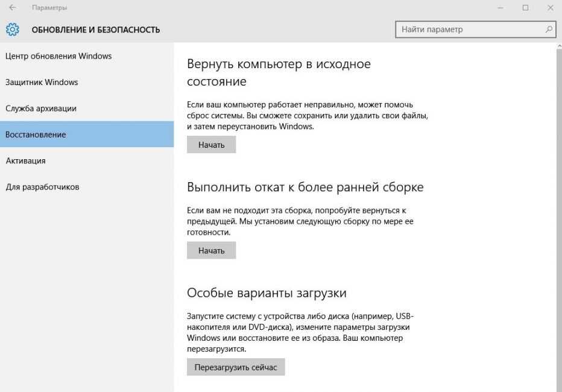562x392 pixels.
Task: Maximize the Параметры window
Action: click(x=525, y=8)
